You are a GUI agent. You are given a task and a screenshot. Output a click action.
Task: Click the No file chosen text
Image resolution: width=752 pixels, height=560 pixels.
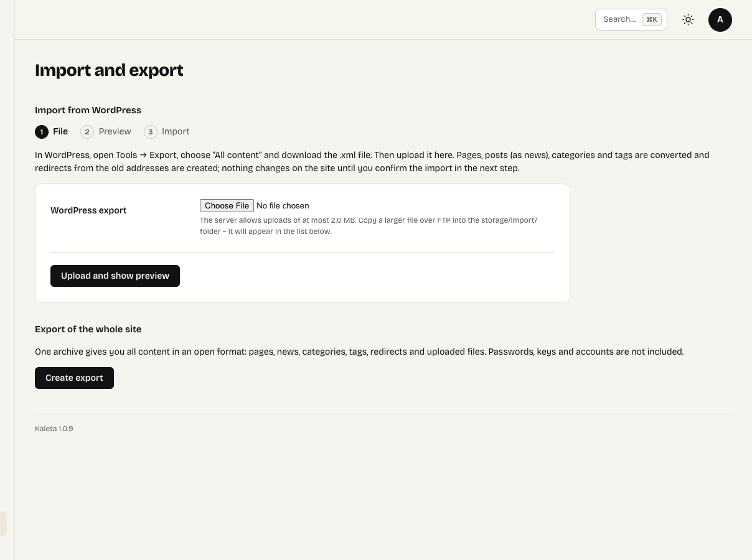point(283,206)
